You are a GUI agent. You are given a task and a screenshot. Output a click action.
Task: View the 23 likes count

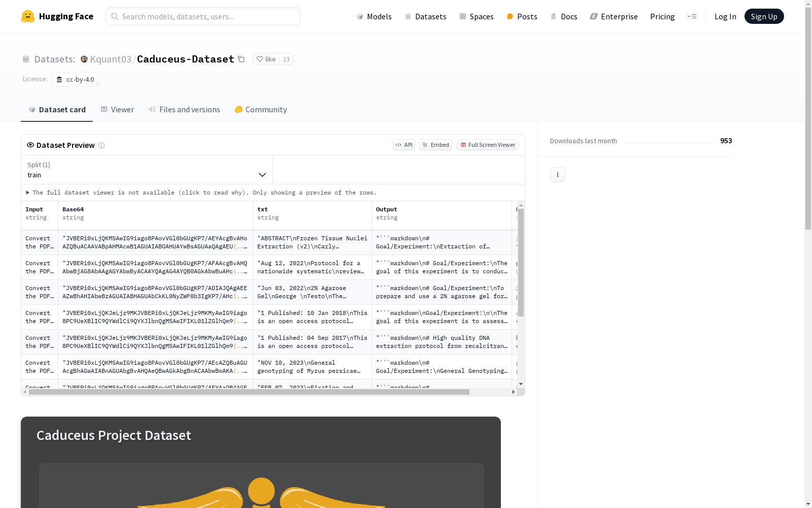coord(286,59)
